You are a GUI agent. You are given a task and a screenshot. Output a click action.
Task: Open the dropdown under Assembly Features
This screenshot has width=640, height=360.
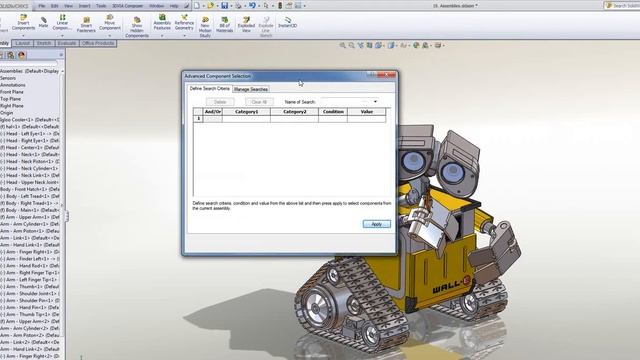click(x=162, y=36)
